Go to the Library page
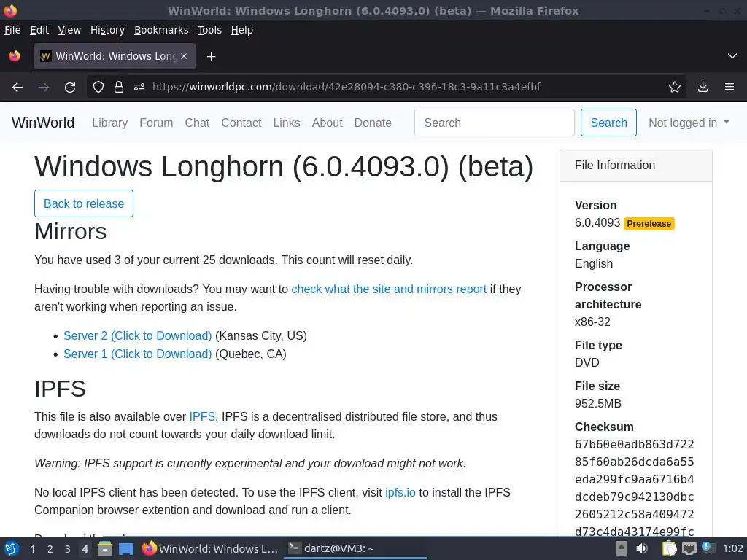Screen dimensions: 747x560 [x=109, y=122]
